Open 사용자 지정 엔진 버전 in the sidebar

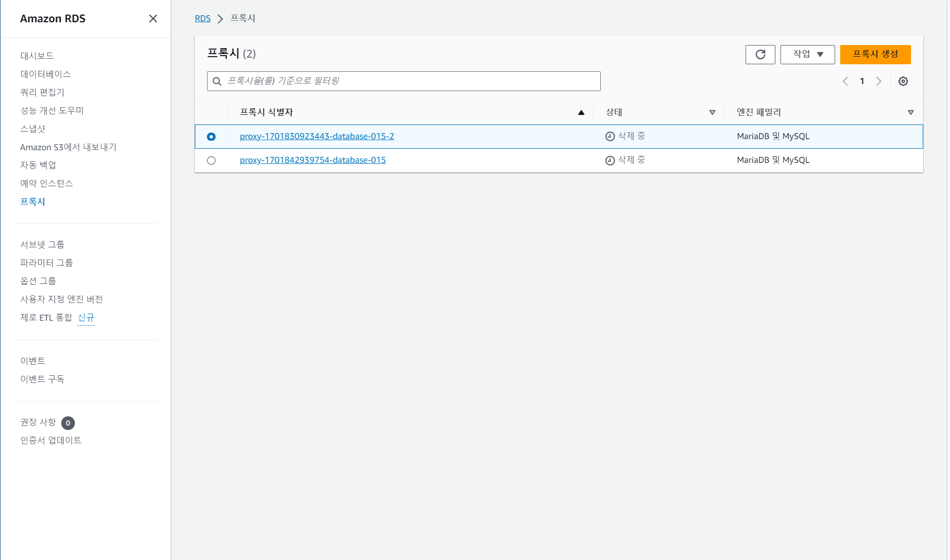(x=62, y=299)
